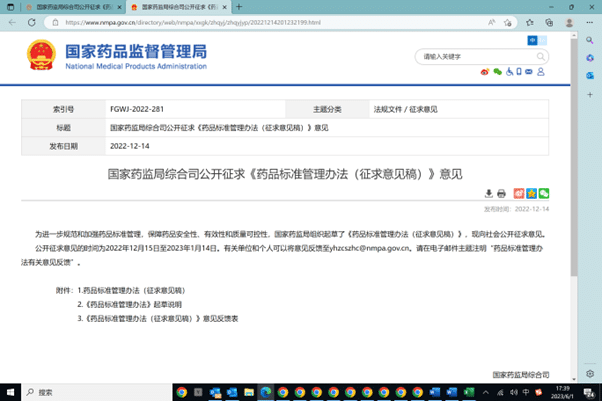Switch language to Chinese with the 中 button
Image resolution: width=602 pixels, height=401 pixels.
532,40
